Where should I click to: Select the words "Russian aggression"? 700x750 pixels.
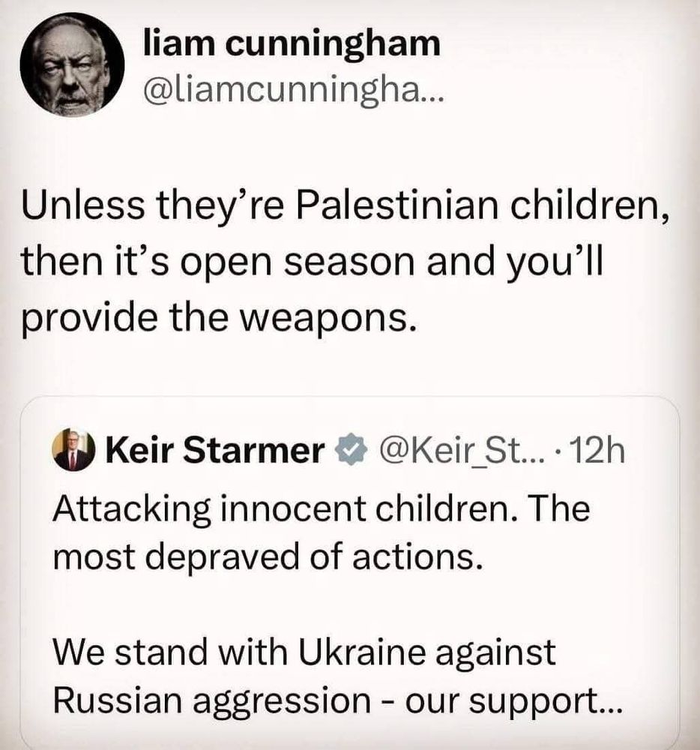211,702
